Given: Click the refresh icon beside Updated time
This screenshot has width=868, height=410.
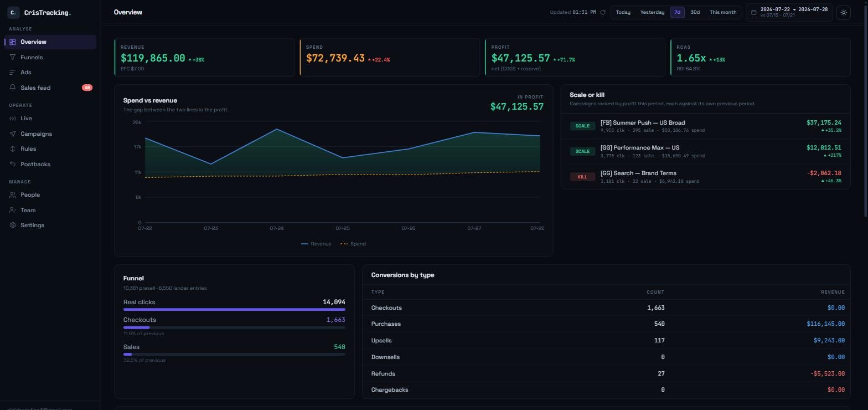Looking at the screenshot, I should (603, 12).
